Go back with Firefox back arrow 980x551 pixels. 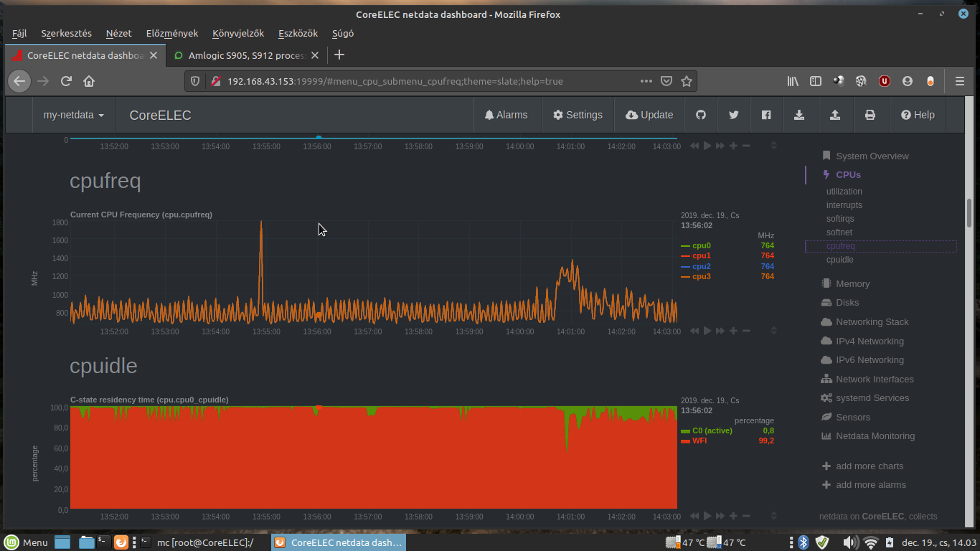coord(19,81)
